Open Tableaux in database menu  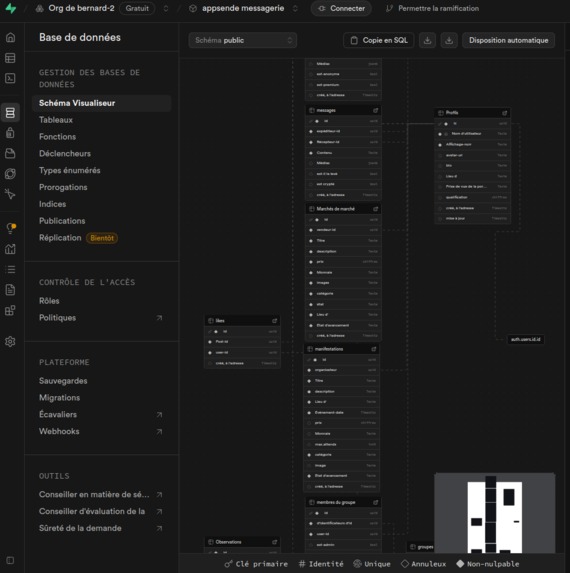[56, 120]
